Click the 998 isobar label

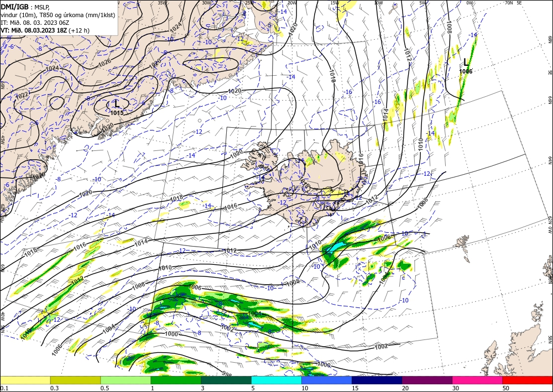(227, 374)
